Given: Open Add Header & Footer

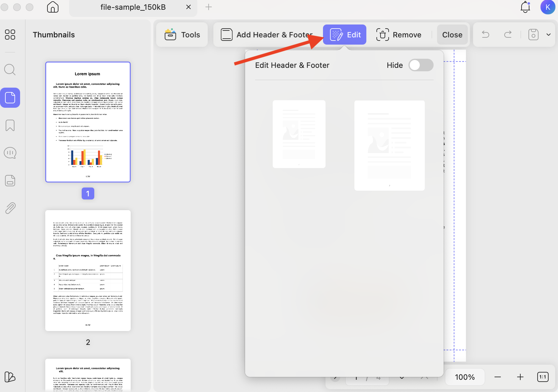Looking at the screenshot, I should pyautogui.click(x=265, y=35).
